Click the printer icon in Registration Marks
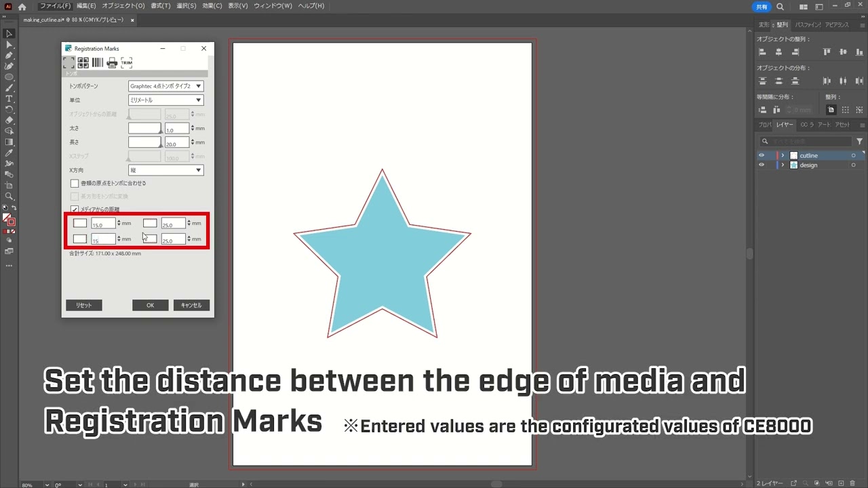The width and height of the screenshot is (868, 488). point(112,62)
